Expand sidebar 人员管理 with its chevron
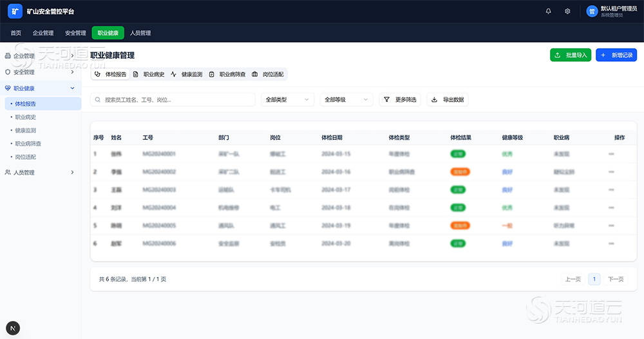644x339 pixels. point(72,172)
